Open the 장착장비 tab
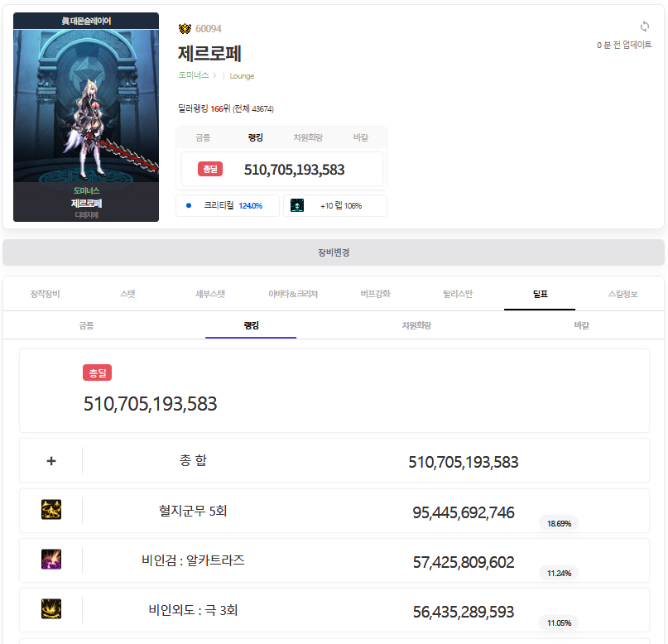The width and height of the screenshot is (668, 644). click(45, 294)
